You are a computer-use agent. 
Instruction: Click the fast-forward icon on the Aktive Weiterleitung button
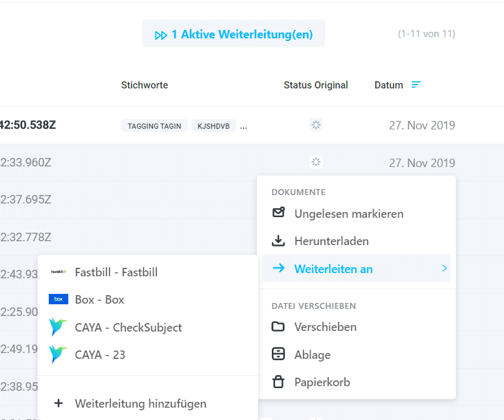click(161, 35)
